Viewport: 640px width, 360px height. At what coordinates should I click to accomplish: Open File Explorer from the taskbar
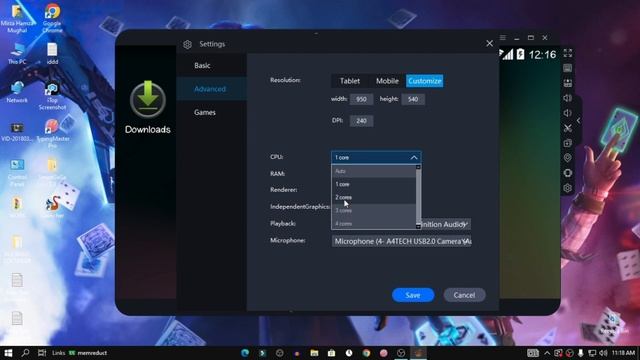pyautogui.click(x=314, y=353)
